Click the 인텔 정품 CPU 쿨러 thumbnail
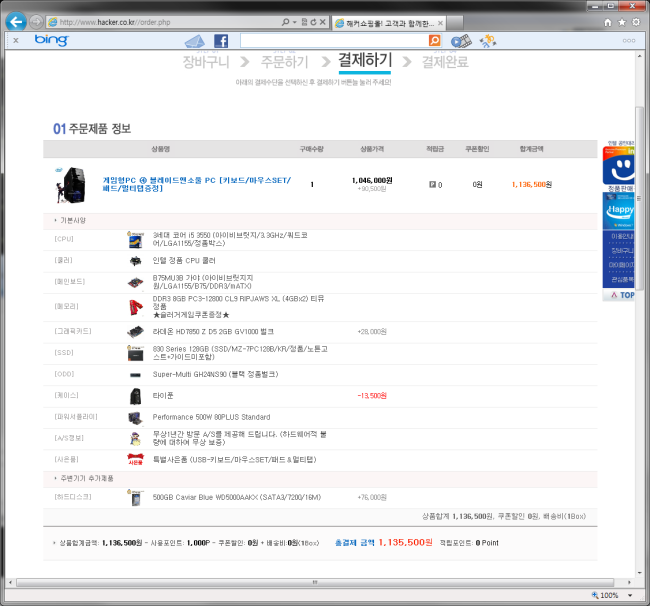This screenshot has height=606, width=650. point(135,261)
